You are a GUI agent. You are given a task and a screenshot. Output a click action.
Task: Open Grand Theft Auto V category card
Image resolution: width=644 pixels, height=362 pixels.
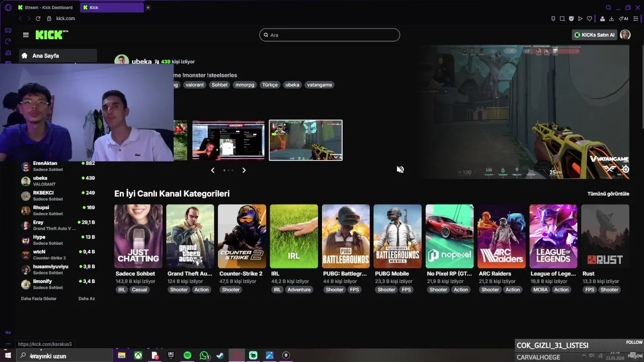pos(190,236)
